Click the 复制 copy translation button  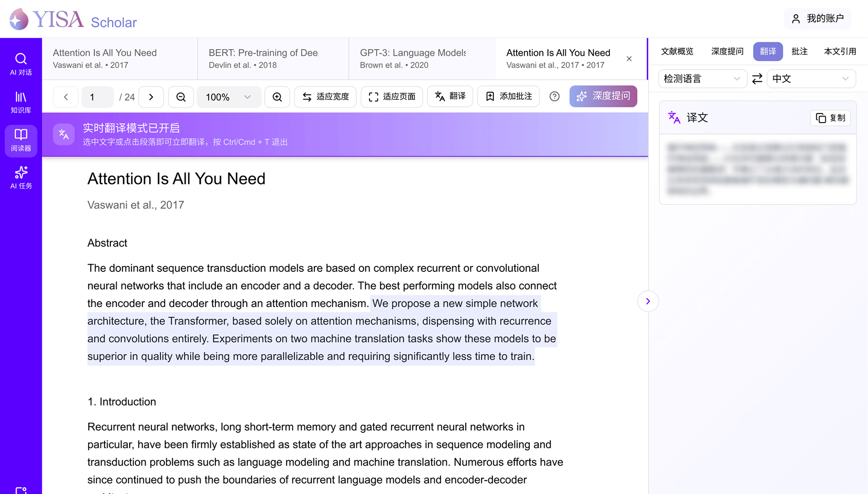(830, 118)
